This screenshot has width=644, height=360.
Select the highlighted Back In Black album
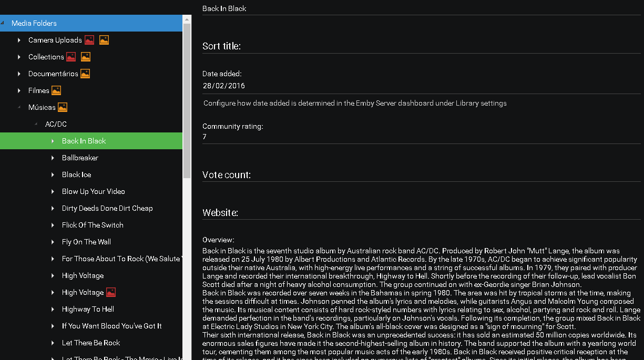click(x=84, y=141)
